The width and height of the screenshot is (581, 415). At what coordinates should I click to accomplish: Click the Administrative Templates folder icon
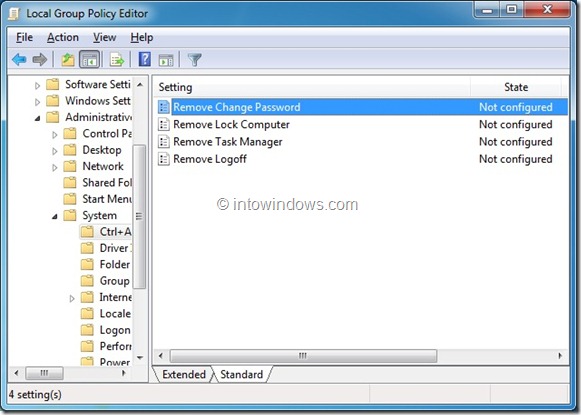[53, 117]
